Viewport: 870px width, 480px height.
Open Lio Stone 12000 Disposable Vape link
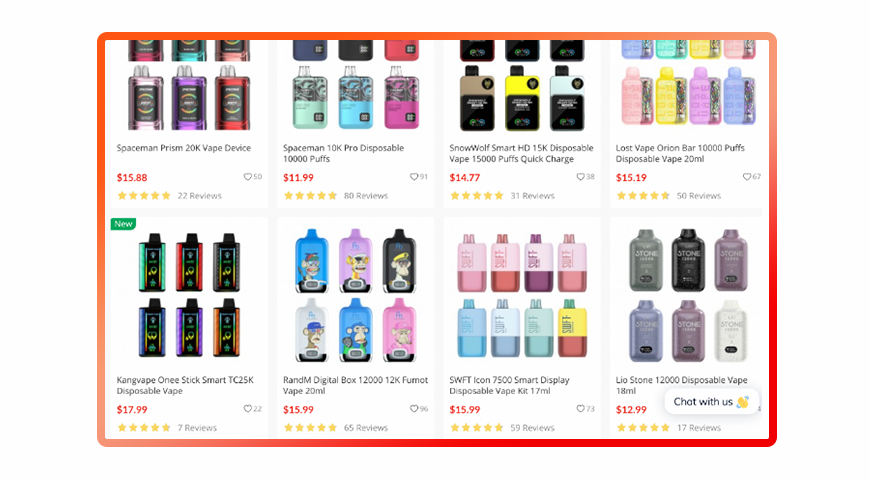point(681,385)
